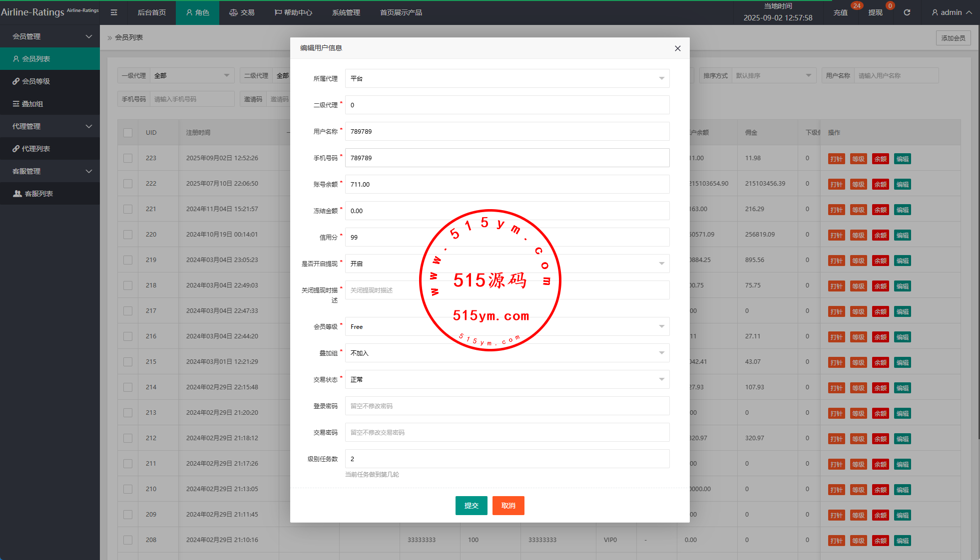Open the 叠加组 sidebar item

tap(32, 104)
